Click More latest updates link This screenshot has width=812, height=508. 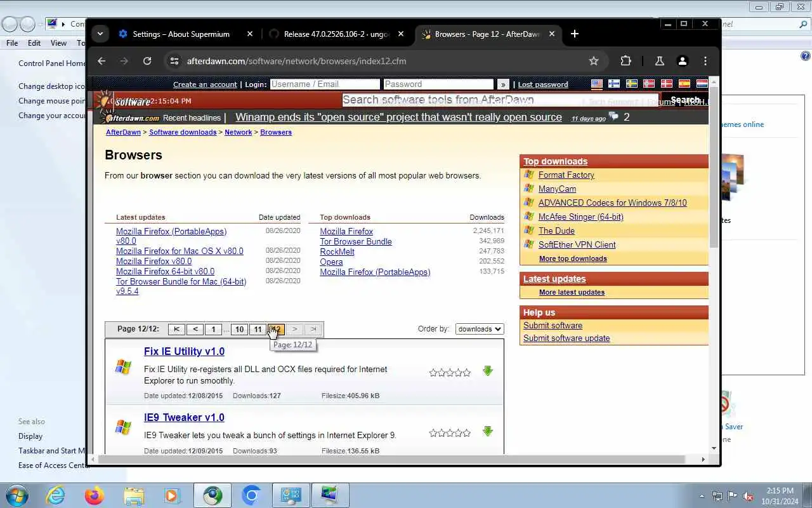(572, 292)
